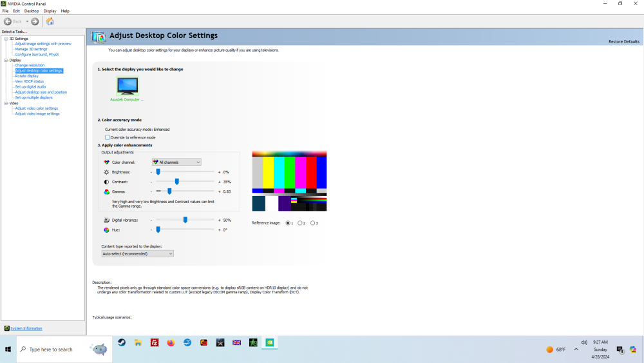The image size is (644, 363).
Task: Launch FileZilla from the taskbar
Action: pos(155,343)
